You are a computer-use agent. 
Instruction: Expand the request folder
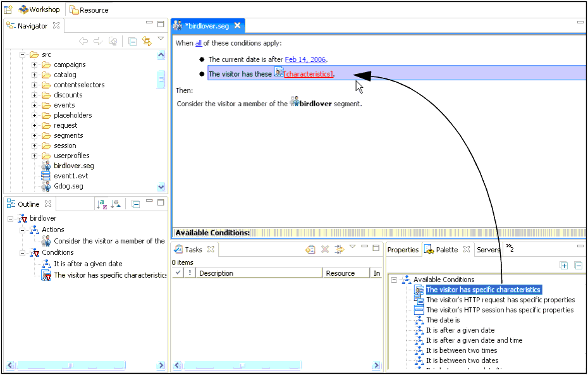35,126
